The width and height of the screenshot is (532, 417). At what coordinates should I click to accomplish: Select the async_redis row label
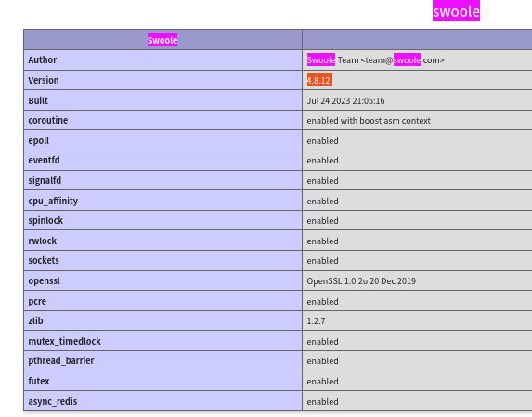point(53,401)
